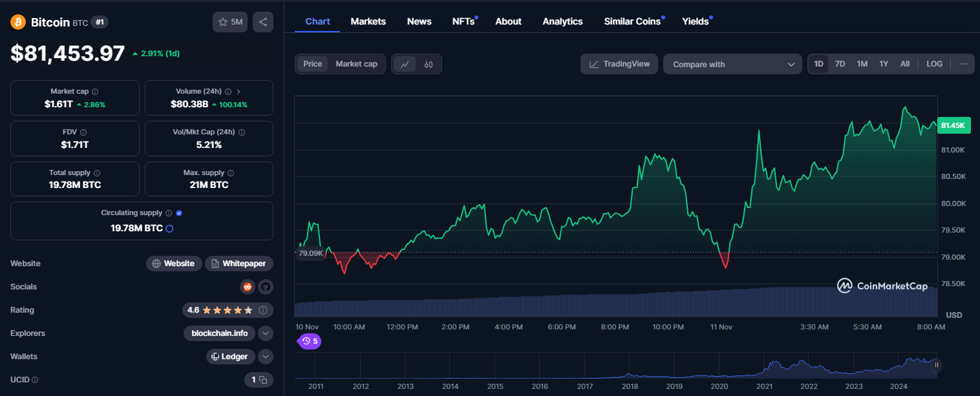The width and height of the screenshot is (980, 396).
Task: Open the Whitepaper link
Action: click(239, 264)
